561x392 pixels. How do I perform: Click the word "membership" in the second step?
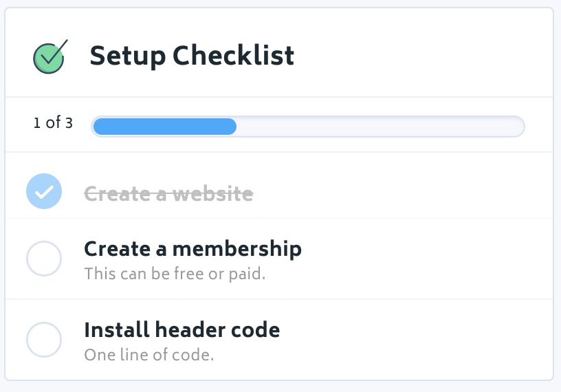pyautogui.click(x=237, y=249)
